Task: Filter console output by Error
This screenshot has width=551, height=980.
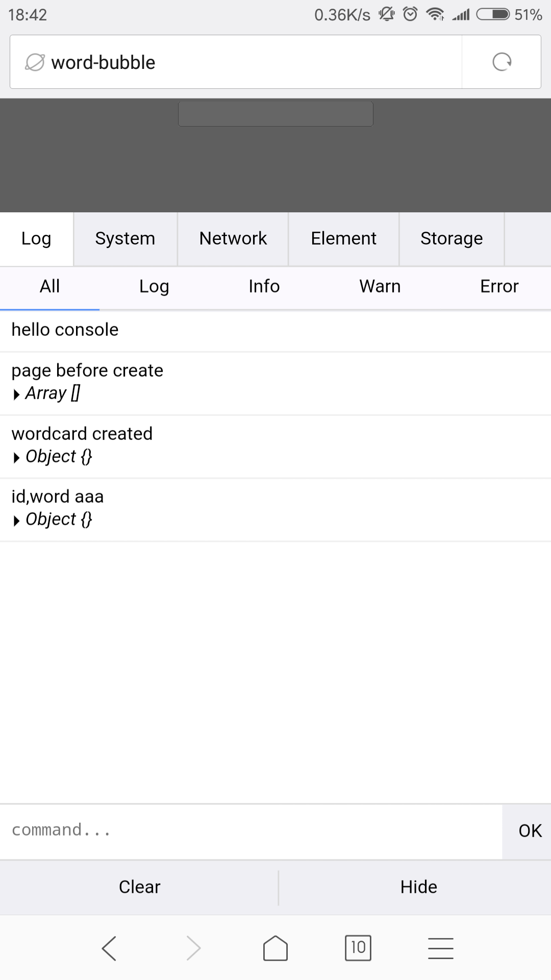Action: tap(499, 286)
